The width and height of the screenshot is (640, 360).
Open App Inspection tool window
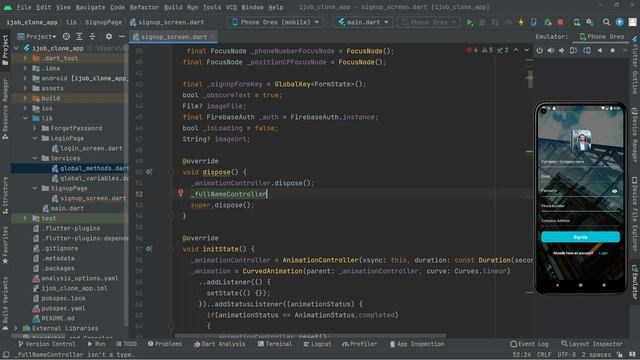[416, 344]
